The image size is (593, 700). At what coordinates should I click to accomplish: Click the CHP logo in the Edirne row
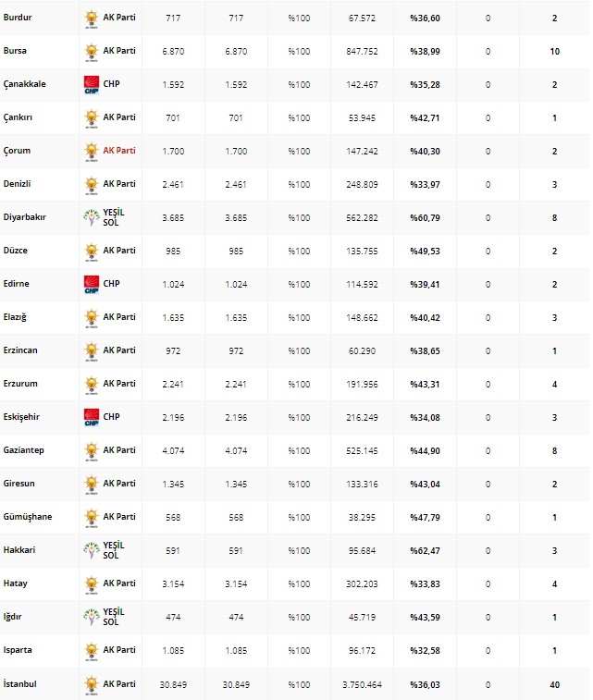pos(92,285)
